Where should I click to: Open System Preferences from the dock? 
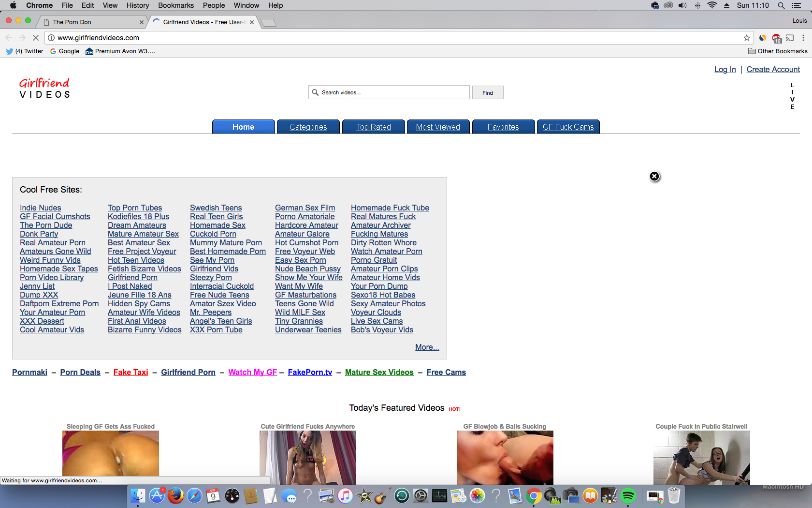[420, 496]
